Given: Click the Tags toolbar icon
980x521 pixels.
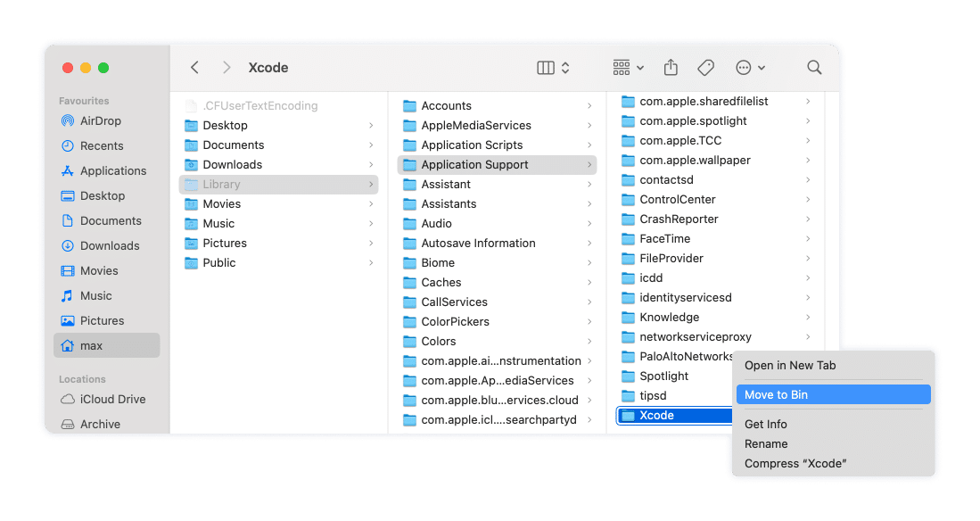Looking at the screenshot, I should pyautogui.click(x=705, y=68).
